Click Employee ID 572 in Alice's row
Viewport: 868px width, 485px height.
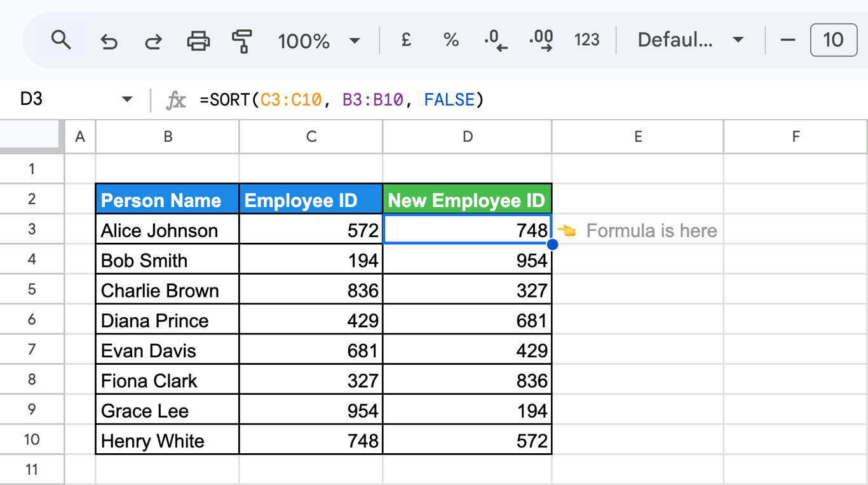click(x=311, y=229)
